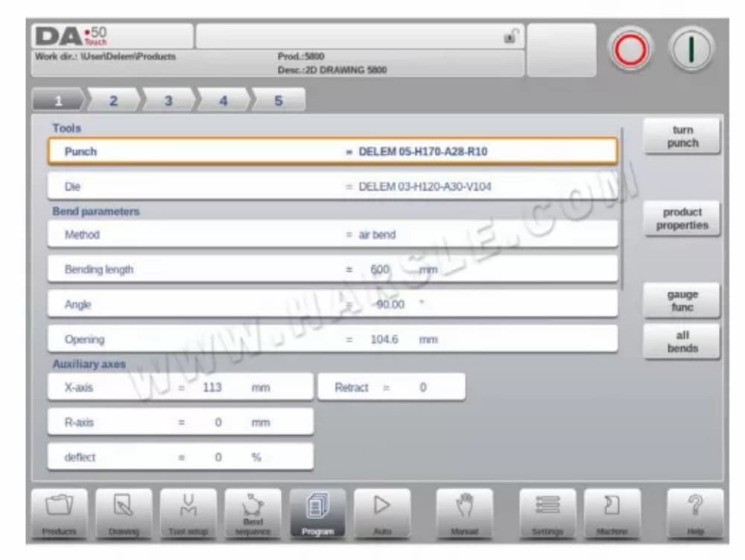Edit the Opening value field
Image resolution: width=745 pixels, height=560 pixels.
click(332, 339)
